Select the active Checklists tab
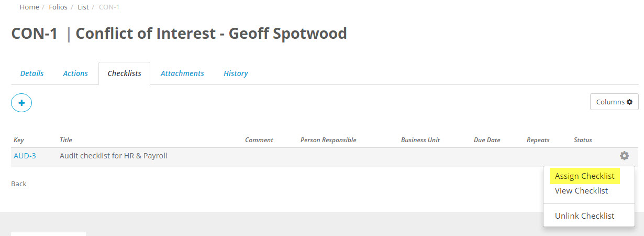 pos(124,73)
